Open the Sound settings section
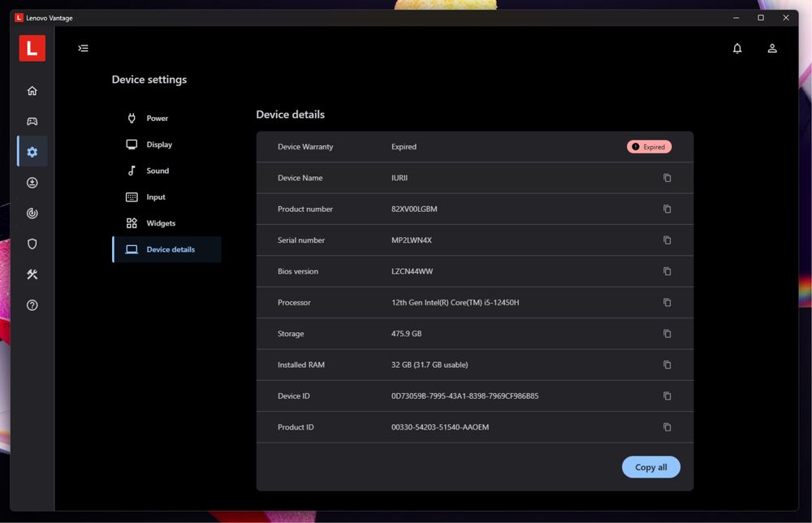This screenshot has height=523, width=812. click(x=166, y=171)
